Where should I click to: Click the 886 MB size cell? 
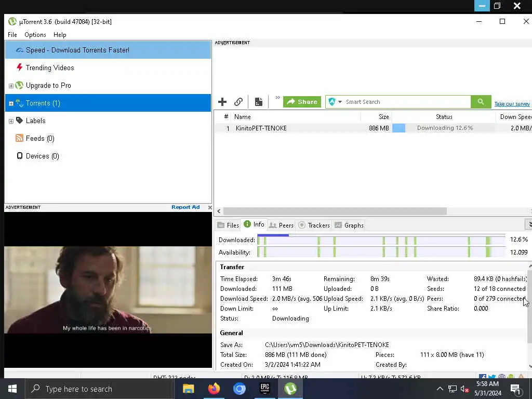click(379, 128)
